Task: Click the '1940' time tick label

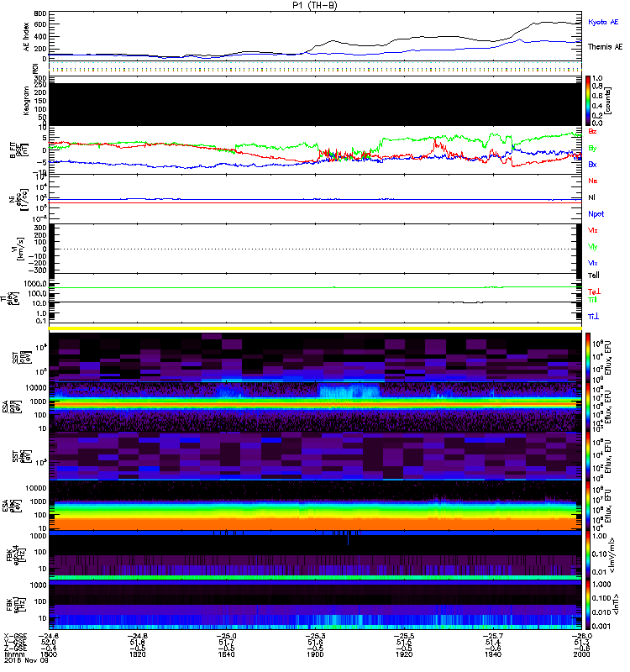Action: 493,654
